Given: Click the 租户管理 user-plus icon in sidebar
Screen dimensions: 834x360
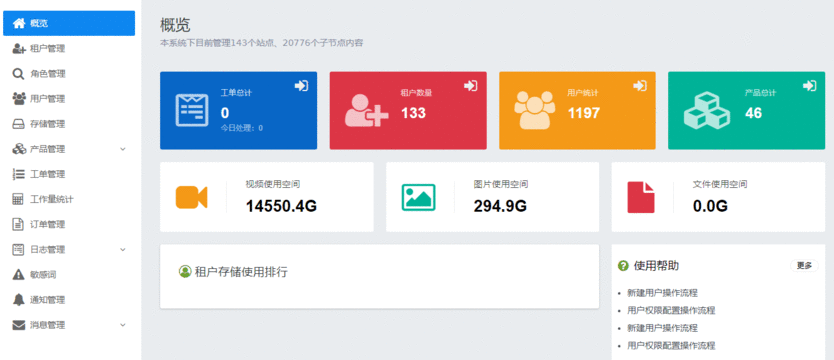Looking at the screenshot, I should click(x=19, y=49).
